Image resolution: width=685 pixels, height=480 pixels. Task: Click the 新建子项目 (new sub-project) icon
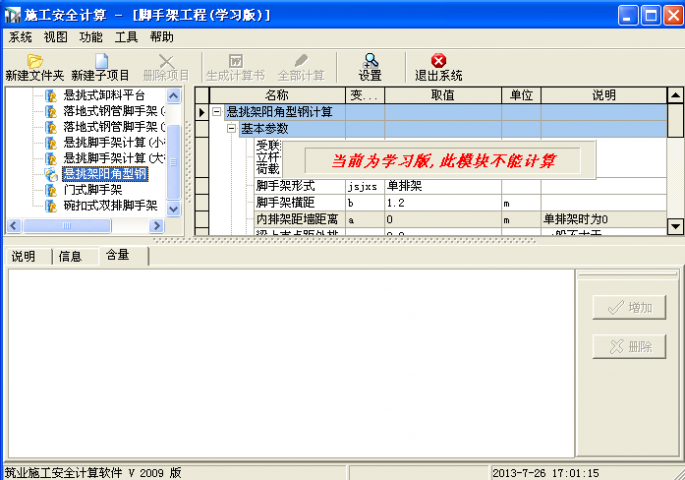pyautogui.click(x=100, y=62)
